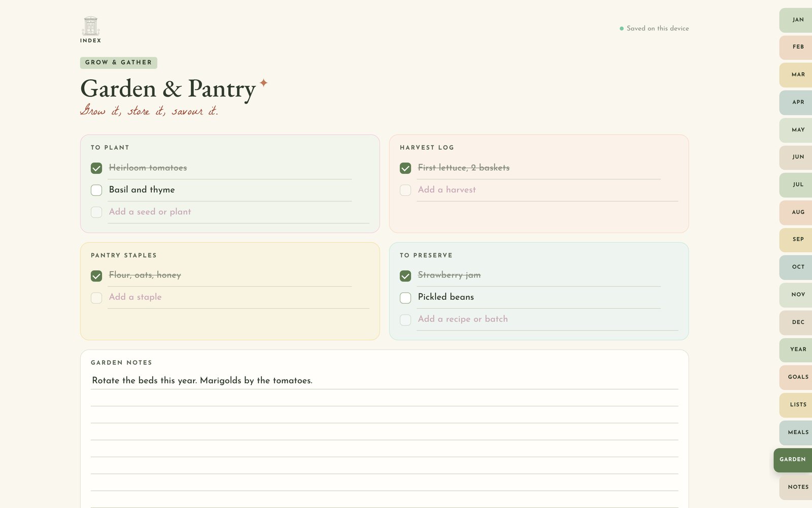812x508 pixels.
Task: Click the Add a staple field
Action: [x=239, y=297]
